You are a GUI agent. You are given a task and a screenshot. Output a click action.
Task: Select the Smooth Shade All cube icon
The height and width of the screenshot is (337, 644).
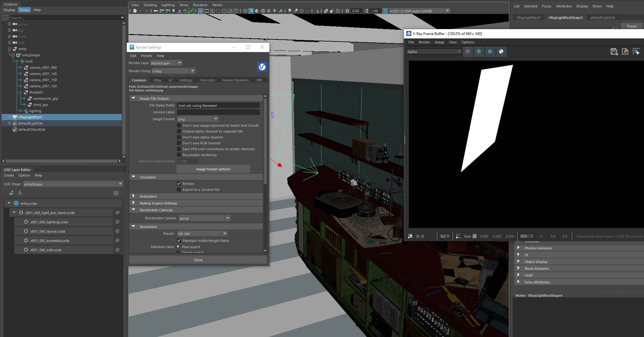251,11
